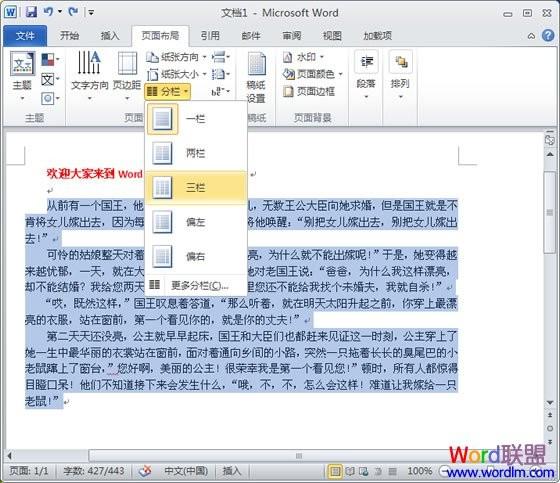The image size is (560, 483).
Task: Select Three columns (三栏) option
Action: (x=196, y=188)
